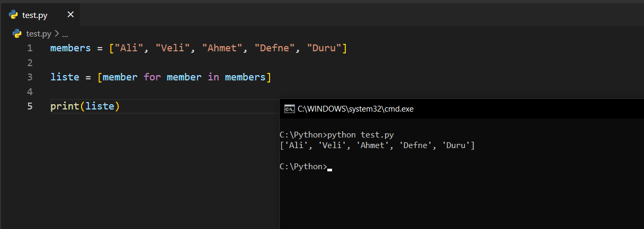Click line number 1 in the gutter
The height and width of the screenshot is (229, 644).
30,48
